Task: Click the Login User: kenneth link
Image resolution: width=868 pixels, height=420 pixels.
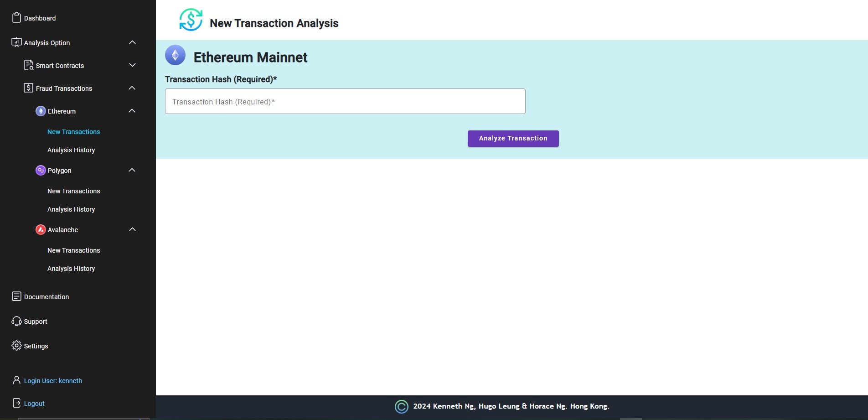Action: pos(53,381)
